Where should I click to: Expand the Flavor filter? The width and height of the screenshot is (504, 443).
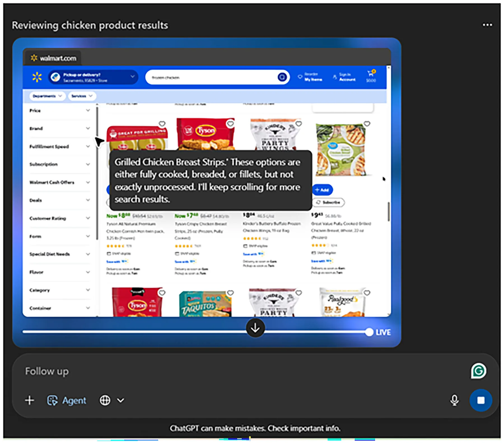(x=60, y=272)
